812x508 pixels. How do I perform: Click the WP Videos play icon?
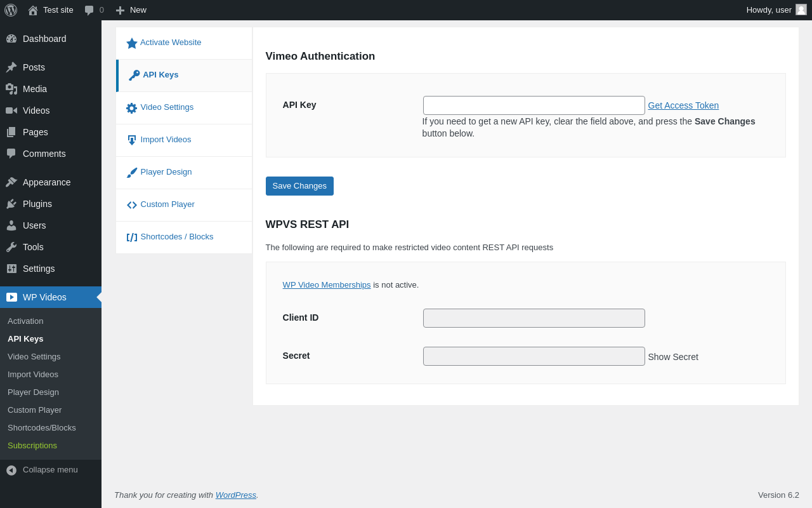tap(11, 297)
